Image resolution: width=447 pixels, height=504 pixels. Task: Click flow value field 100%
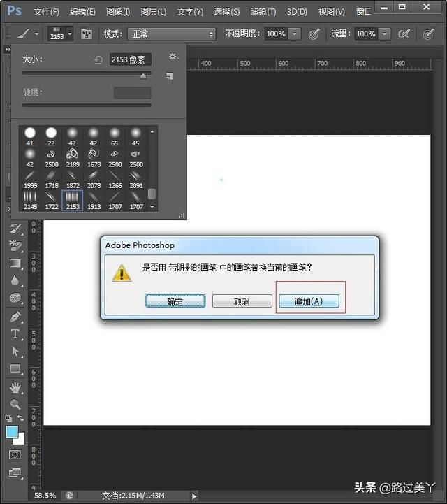[366, 34]
